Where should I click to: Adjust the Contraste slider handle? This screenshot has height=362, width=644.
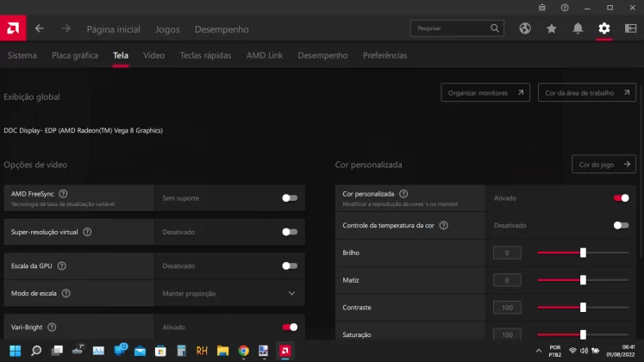(x=583, y=308)
